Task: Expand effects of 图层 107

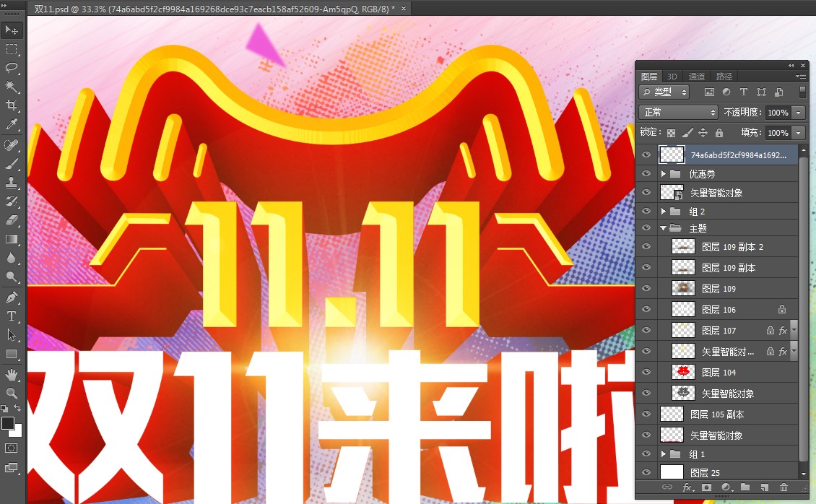Action: click(x=794, y=330)
